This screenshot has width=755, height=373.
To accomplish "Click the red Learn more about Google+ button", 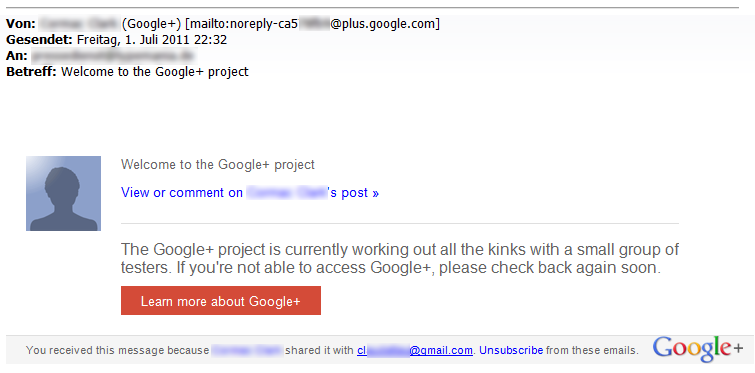I will (221, 301).
